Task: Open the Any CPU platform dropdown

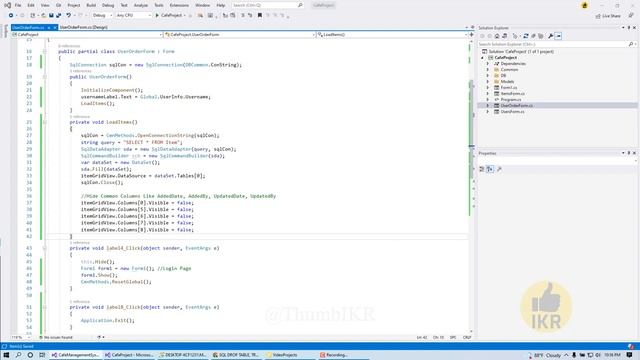Action: 133,16
